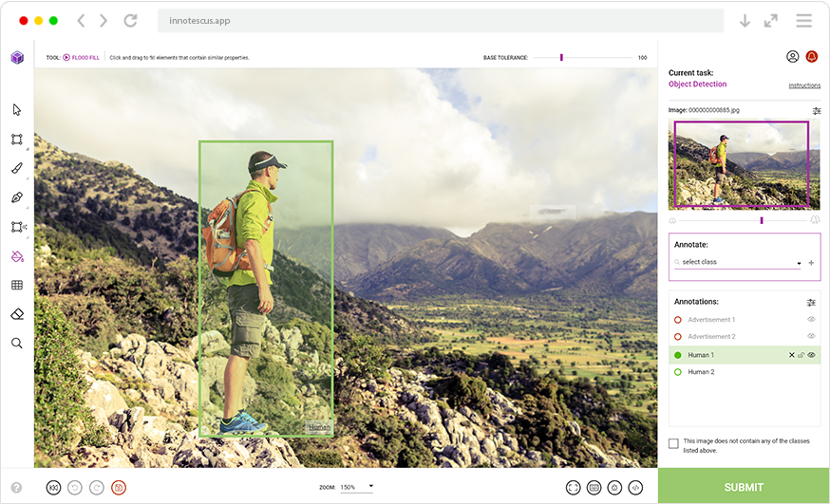Open the zoom level dropdown

[x=357, y=487]
